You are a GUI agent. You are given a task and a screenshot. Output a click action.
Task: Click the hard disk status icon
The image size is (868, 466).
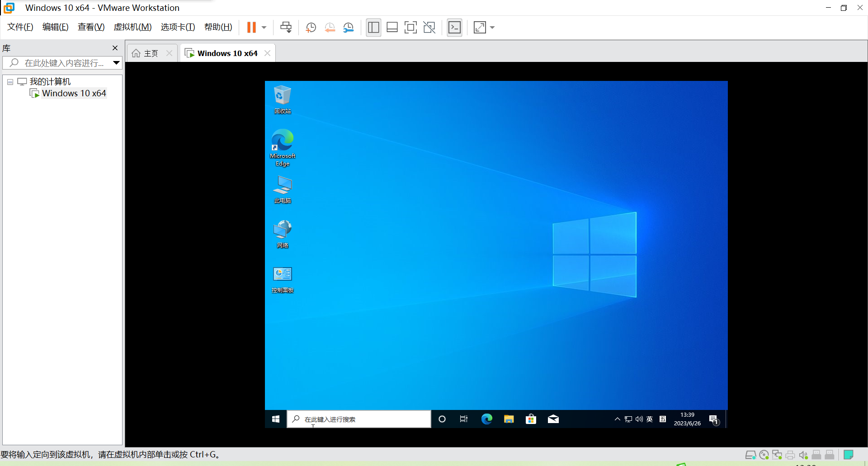tap(750, 455)
